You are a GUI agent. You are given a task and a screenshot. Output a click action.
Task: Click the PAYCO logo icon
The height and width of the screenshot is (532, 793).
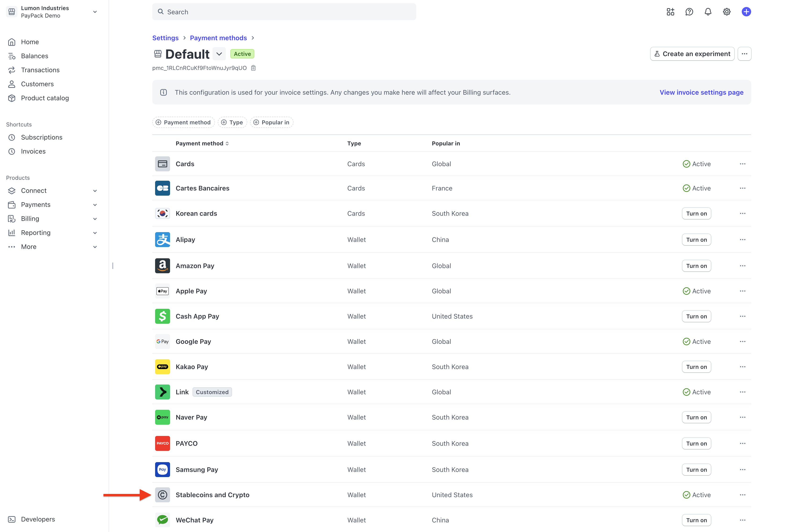pos(163,443)
